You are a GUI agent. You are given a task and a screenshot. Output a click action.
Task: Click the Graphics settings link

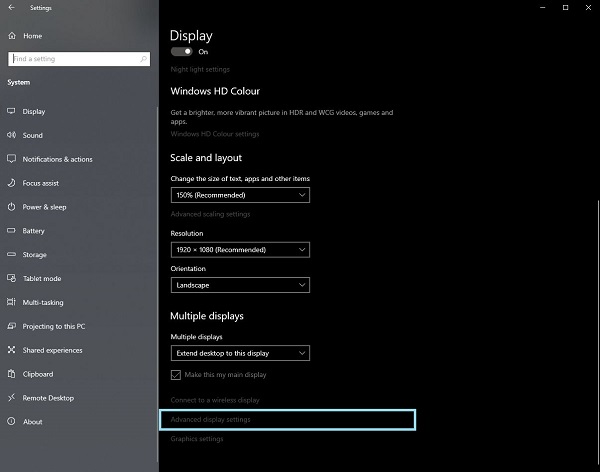(x=197, y=439)
